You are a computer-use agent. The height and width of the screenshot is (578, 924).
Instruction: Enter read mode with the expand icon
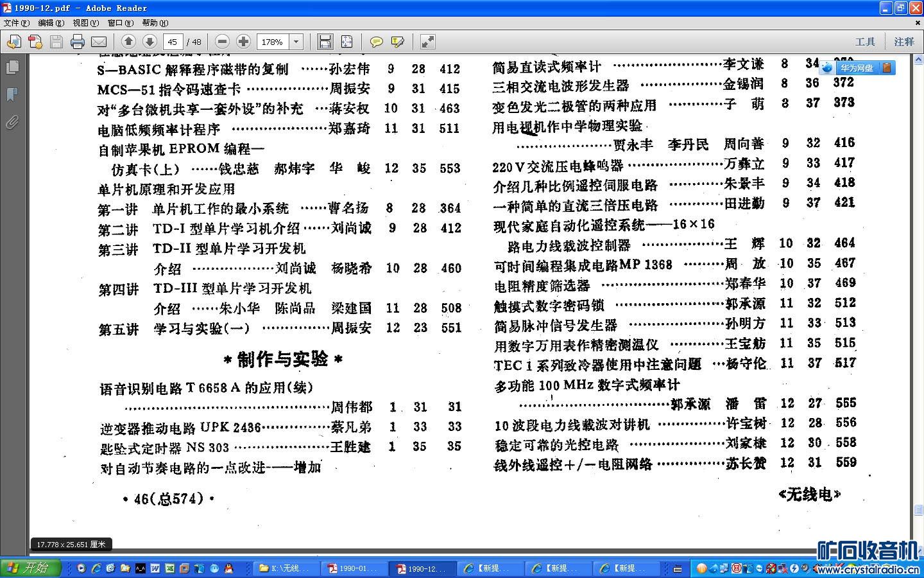coord(427,42)
